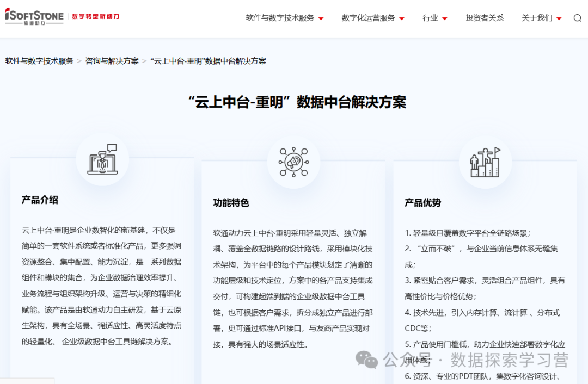Click the last breadcrumb for 数据中台解决方案

pyautogui.click(x=208, y=61)
